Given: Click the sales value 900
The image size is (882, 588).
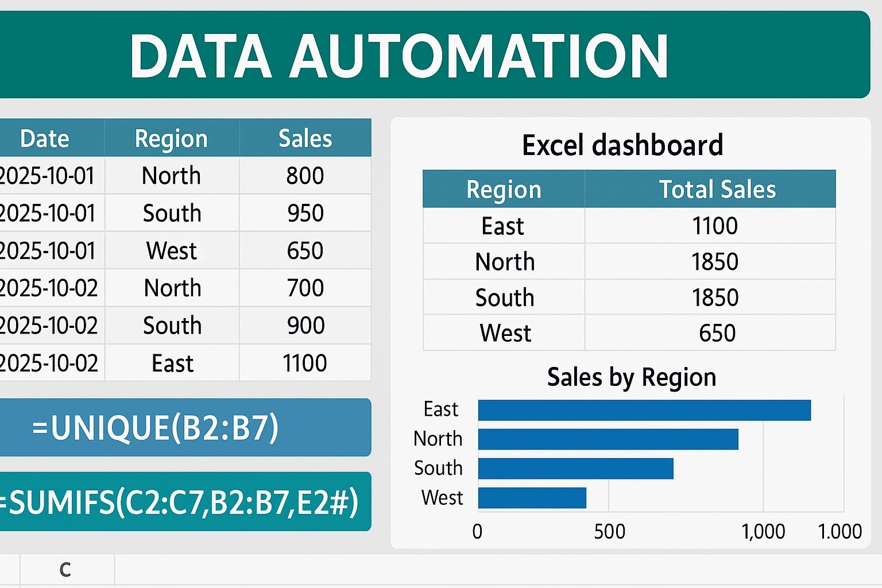Looking at the screenshot, I should [x=305, y=326].
